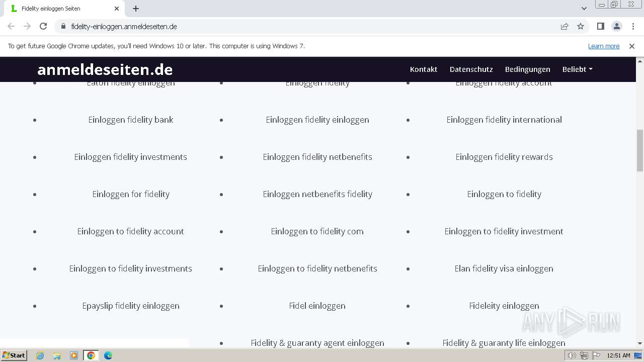Screen dimensions: 644x362
Task: Go forward to the next page
Action: (27, 26)
